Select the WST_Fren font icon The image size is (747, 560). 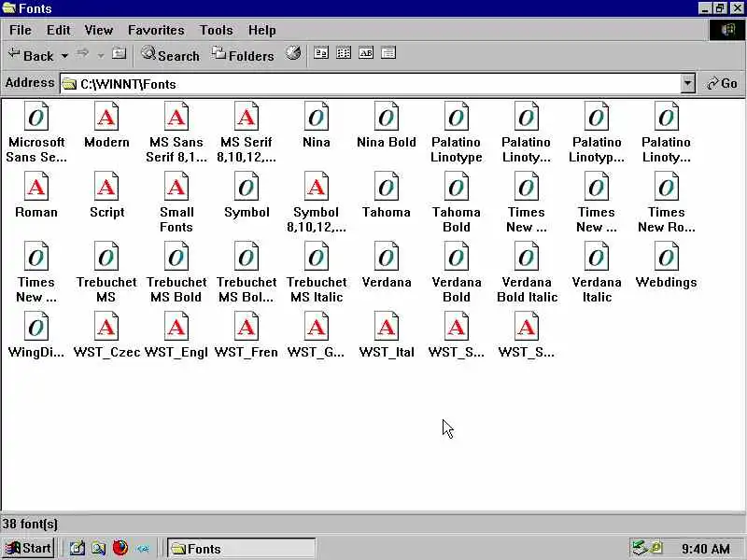point(247,326)
